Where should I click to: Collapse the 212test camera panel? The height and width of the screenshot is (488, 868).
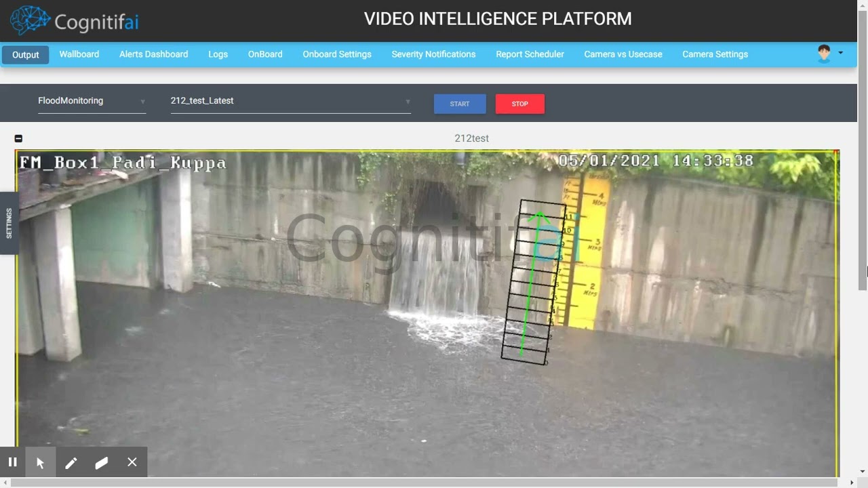18,138
